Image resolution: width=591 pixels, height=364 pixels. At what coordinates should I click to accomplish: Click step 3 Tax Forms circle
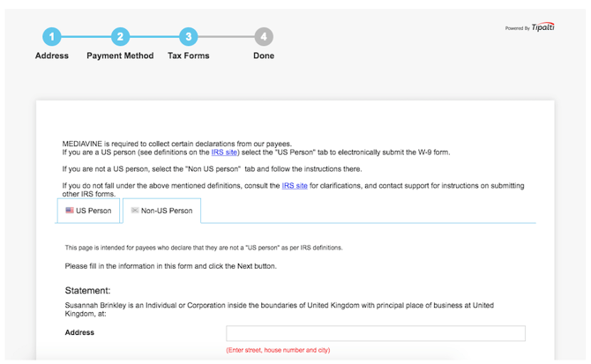[189, 36]
